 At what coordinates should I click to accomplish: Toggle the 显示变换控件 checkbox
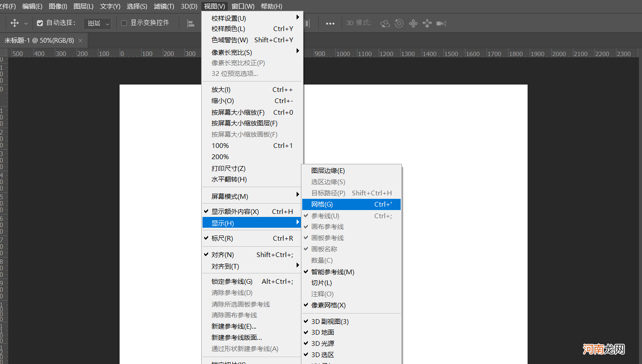(x=124, y=23)
